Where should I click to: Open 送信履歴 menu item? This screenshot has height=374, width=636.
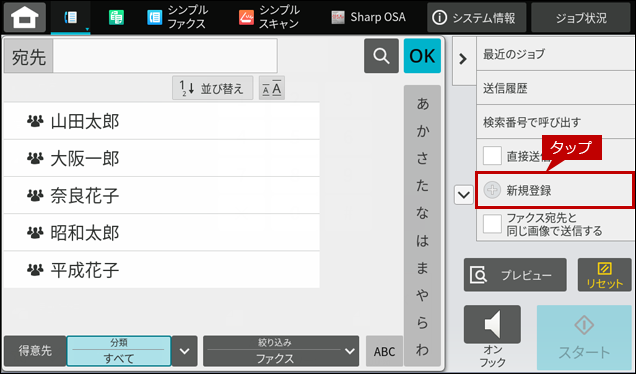pyautogui.click(x=555, y=88)
